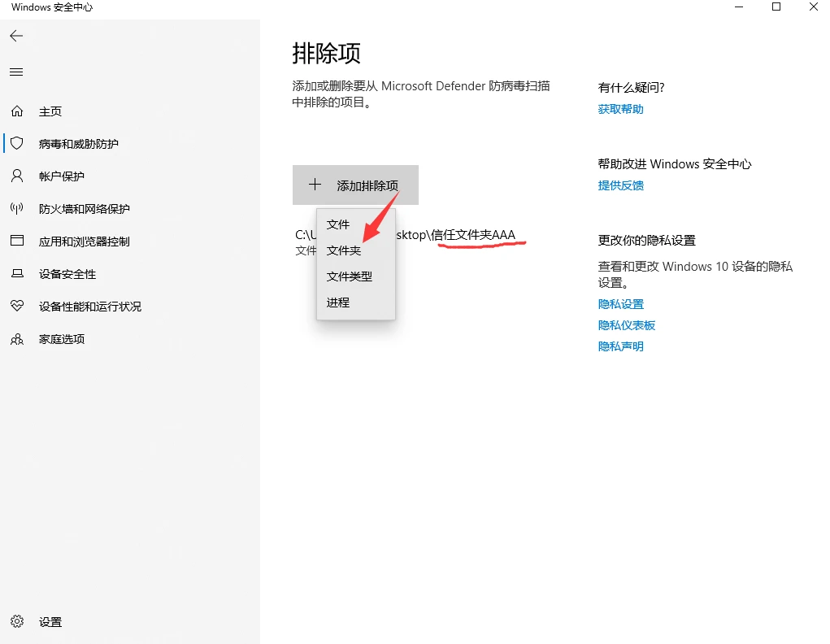The width and height of the screenshot is (830, 644).
Task: Click the home icon beside 主页
Action: tap(17, 111)
